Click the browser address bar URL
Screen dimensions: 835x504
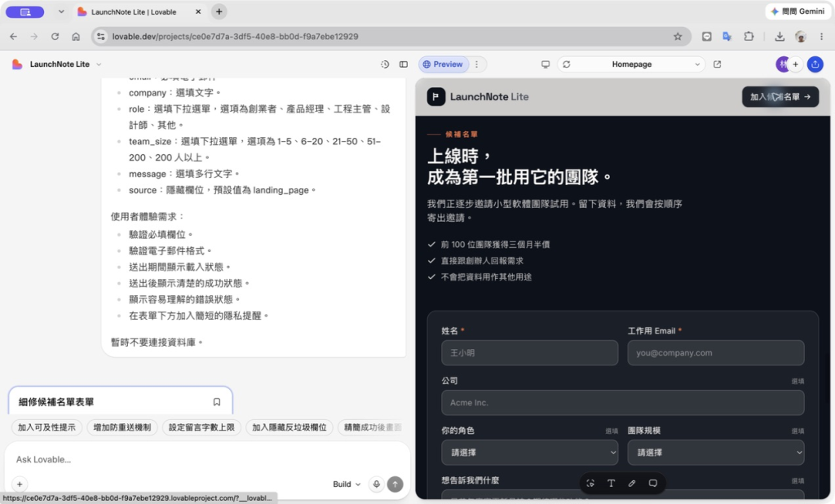235,36
